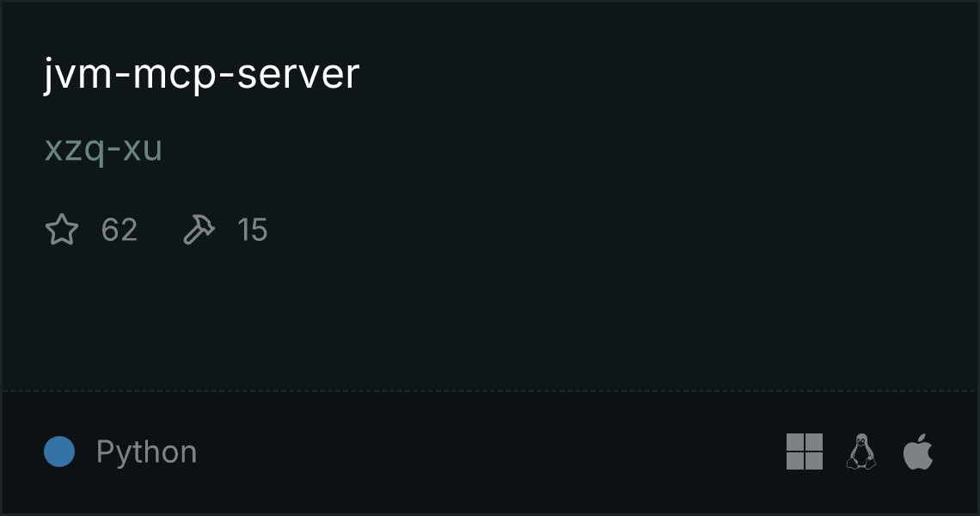Click the Python language label
The width and height of the screenshot is (980, 516).
coord(146,452)
